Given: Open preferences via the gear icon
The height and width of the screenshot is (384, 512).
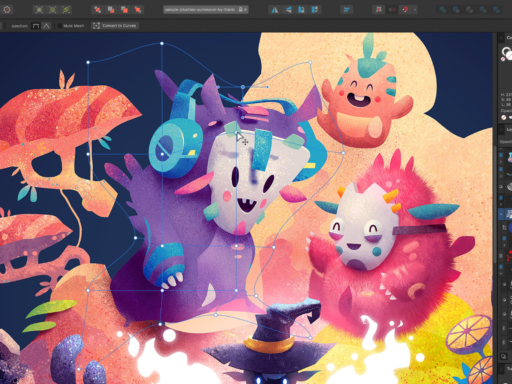Looking at the screenshot, I should coord(7,10).
